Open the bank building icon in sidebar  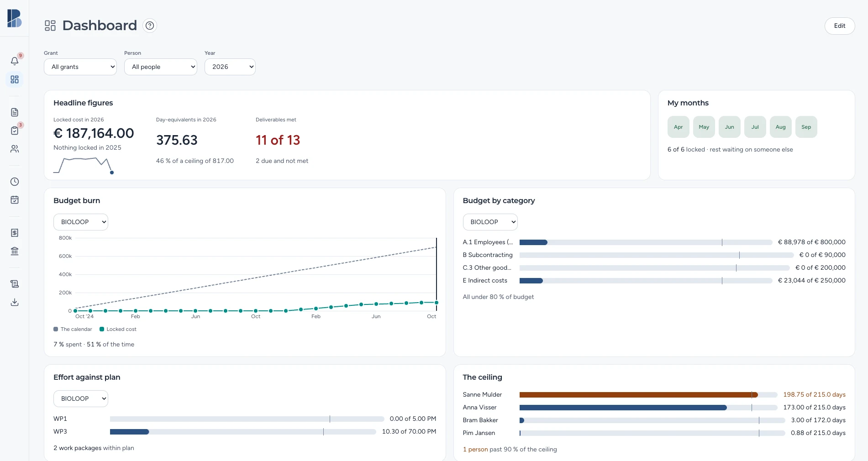(15, 251)
